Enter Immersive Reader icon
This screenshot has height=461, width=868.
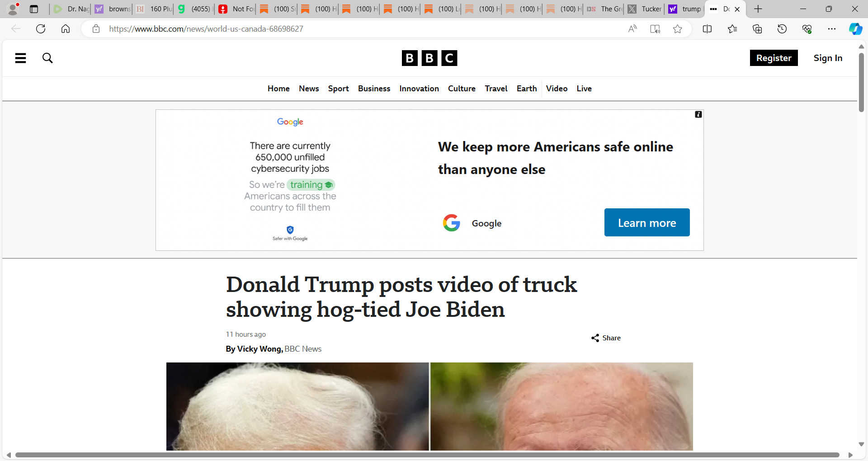click(x=655, y=29)
